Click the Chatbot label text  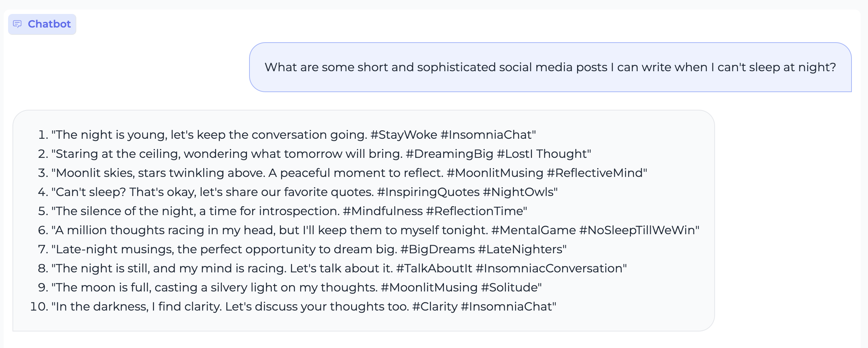pos(49,24)
